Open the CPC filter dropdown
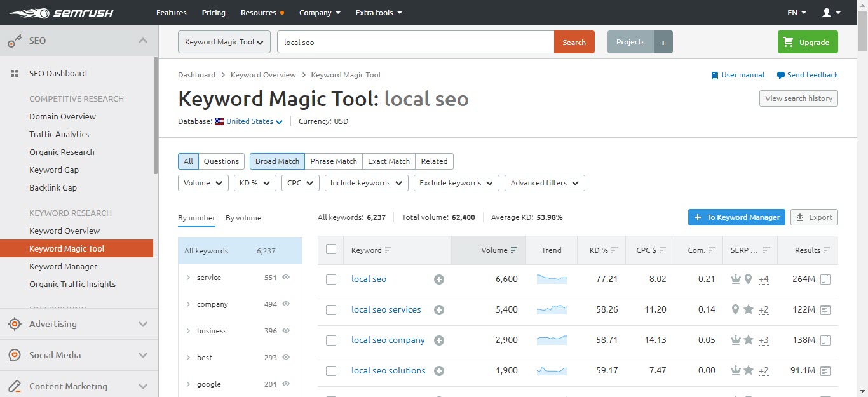This screenshot has height=397, width=868. pos(300,183)
